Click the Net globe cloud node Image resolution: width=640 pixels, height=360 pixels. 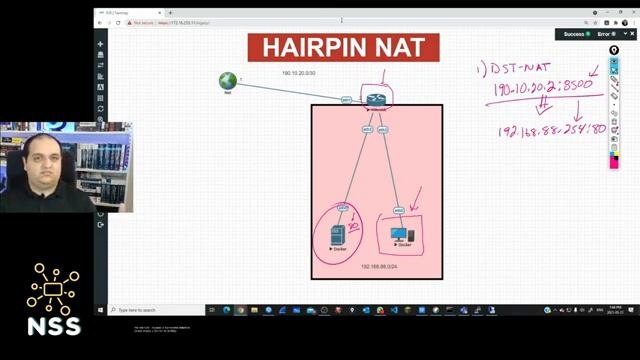point(228,81)
